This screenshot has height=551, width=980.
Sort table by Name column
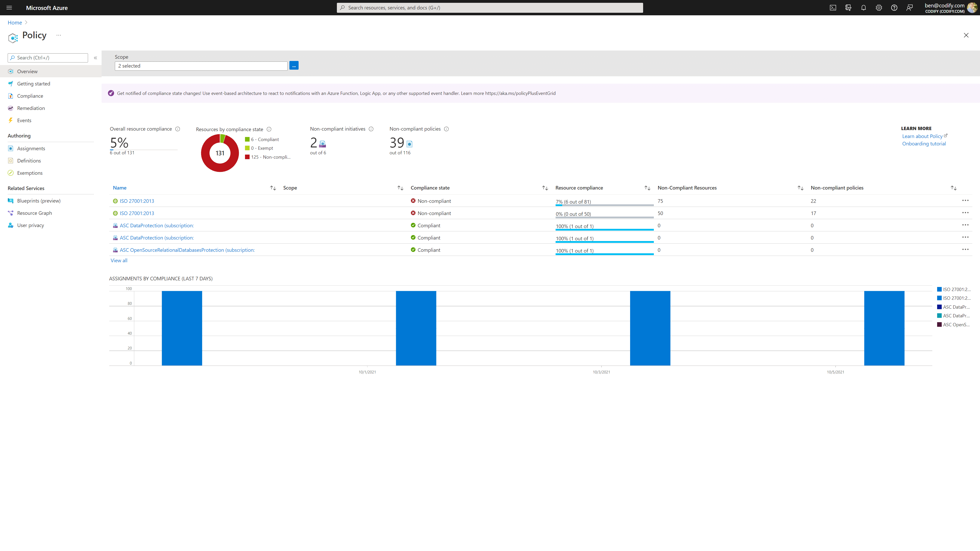[x=273, y=188]
